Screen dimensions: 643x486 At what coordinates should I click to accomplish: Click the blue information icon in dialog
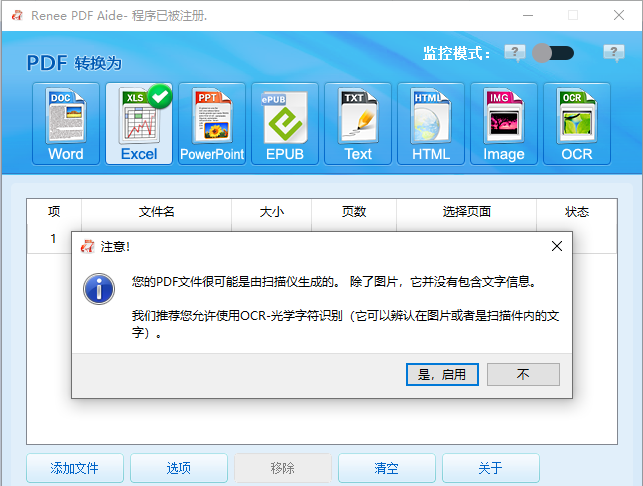coord(99,289)
